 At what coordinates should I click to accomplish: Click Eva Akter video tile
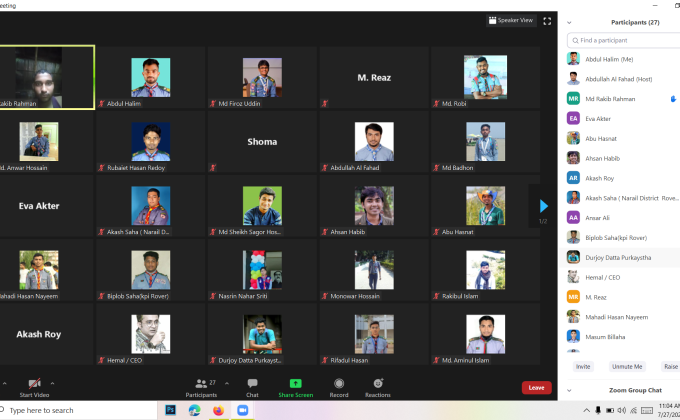46,206
